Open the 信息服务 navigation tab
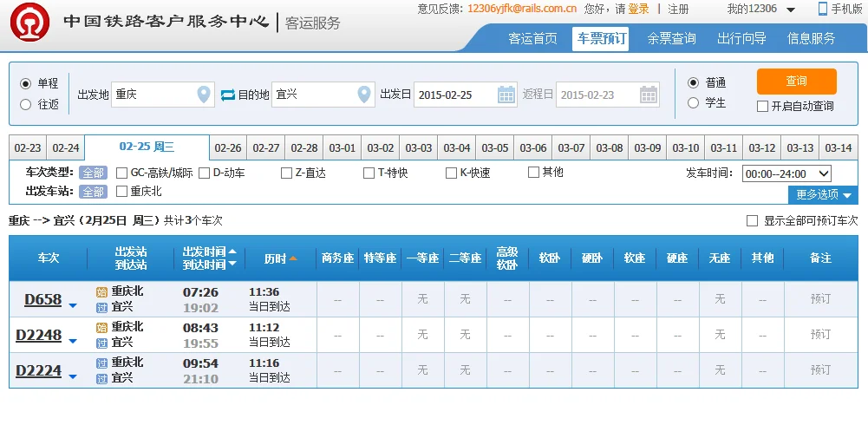 [x=811, y=39]
